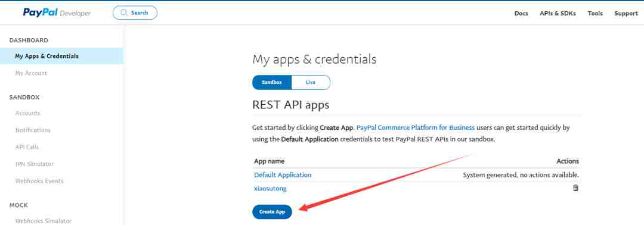Open sandbox Accounts page

(27, 113)
